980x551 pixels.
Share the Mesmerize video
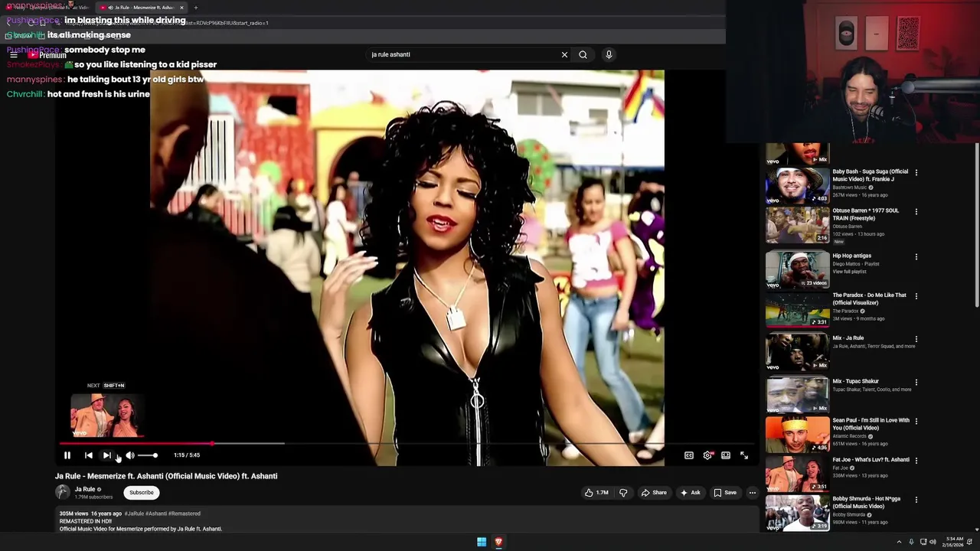654,493
